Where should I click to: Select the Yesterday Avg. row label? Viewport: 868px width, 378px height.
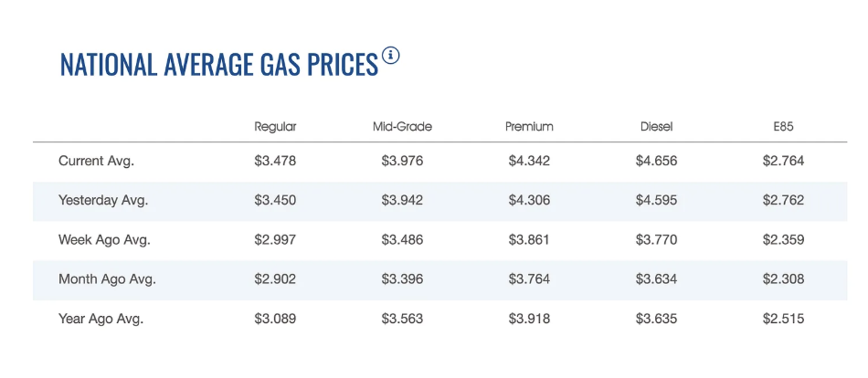point(103,200)
